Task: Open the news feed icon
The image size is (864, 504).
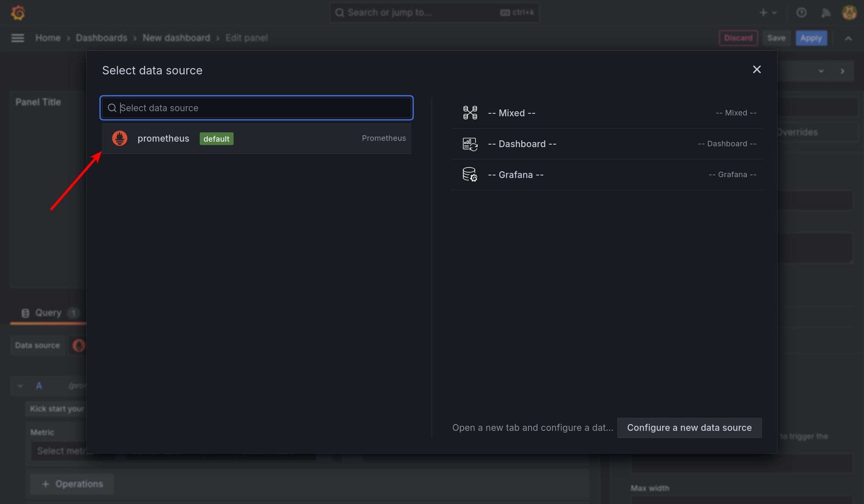Action: tap(825, 13)
